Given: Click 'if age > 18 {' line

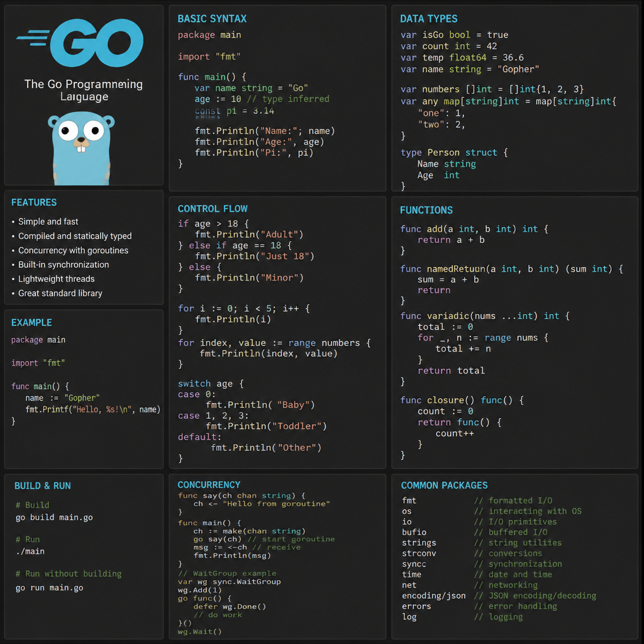Looking at the screenshot, I should (x=214, y=224).
